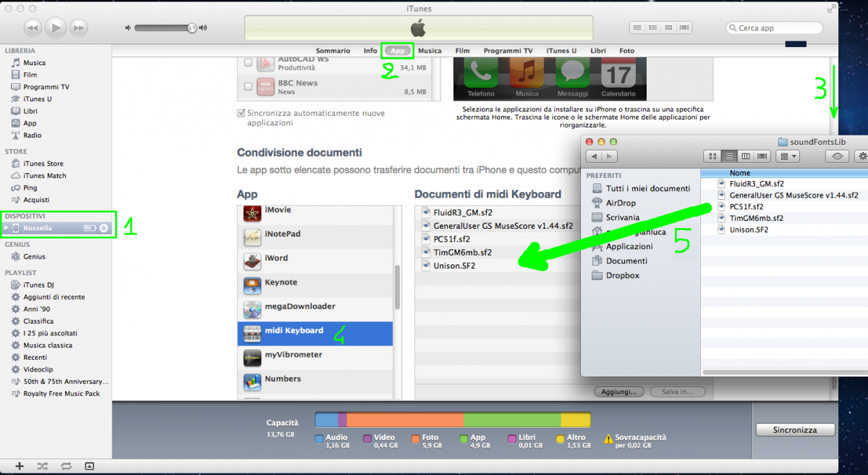Open iTunes U in the Libreria section
The height and width of the screenshot is (475, 868).
pos(37,99)
